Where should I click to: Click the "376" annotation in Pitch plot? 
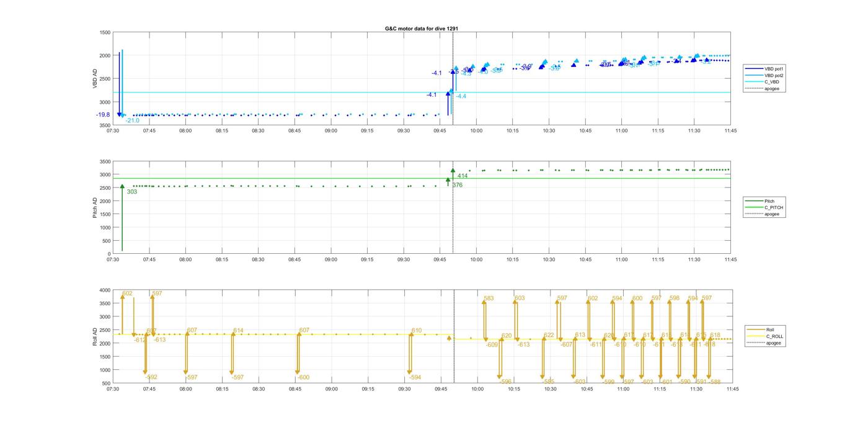coord(458,185)
